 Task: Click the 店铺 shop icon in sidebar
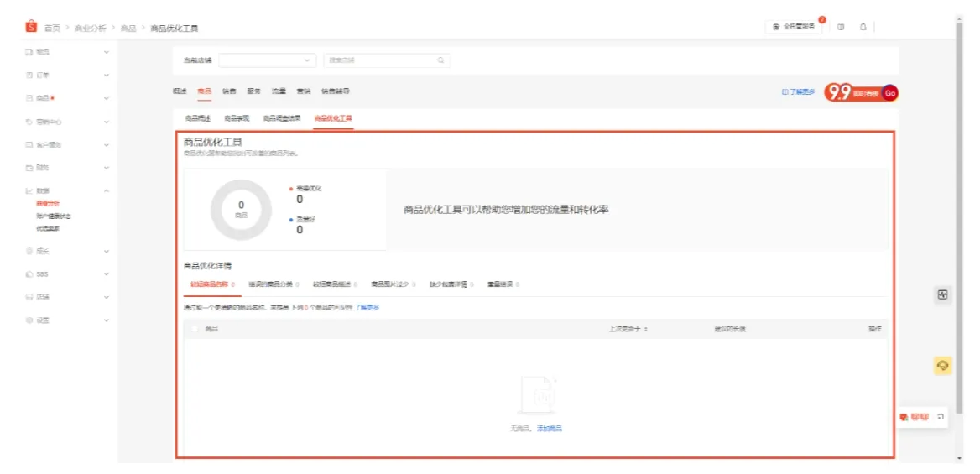29,297
